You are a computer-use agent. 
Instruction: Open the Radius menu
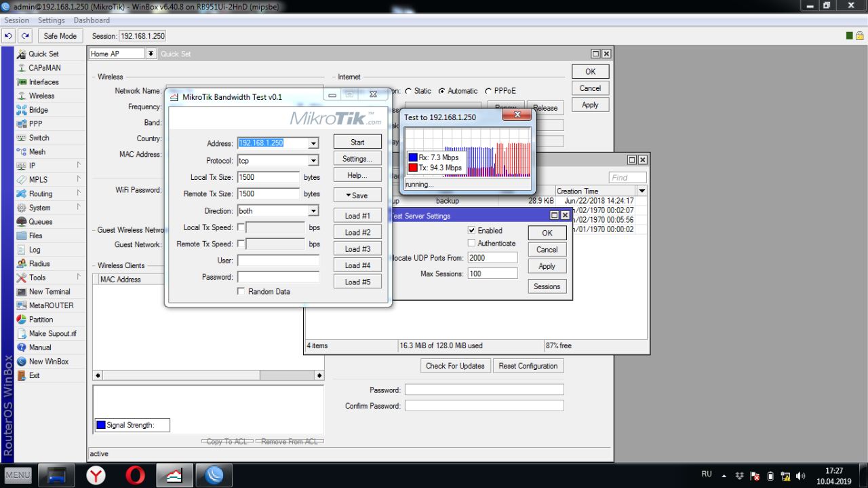point(39,263)
